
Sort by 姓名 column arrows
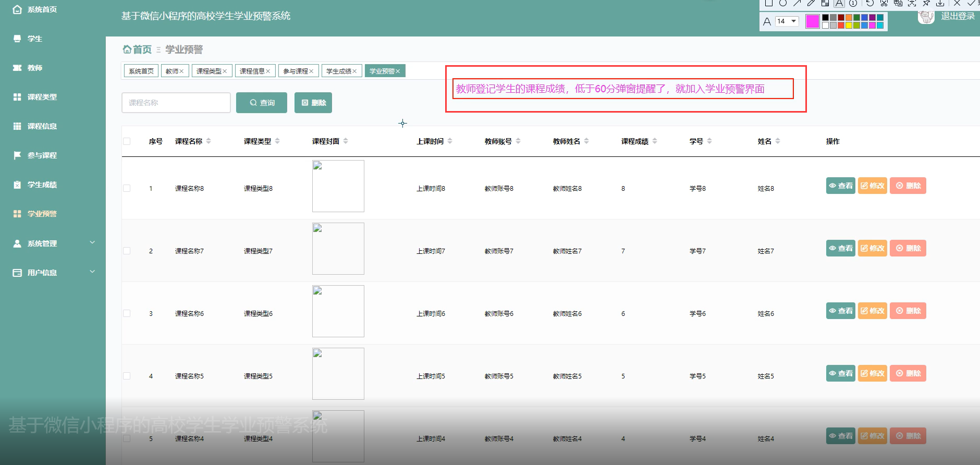click(x=778, y=141)
